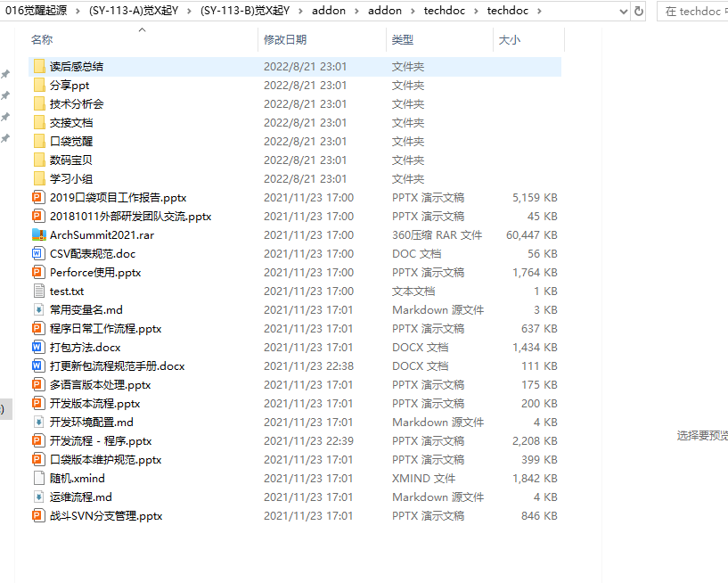Click the folder icon of 技术分析会
The width and height of the screenshot is (728, 583).
click(39, 103)
